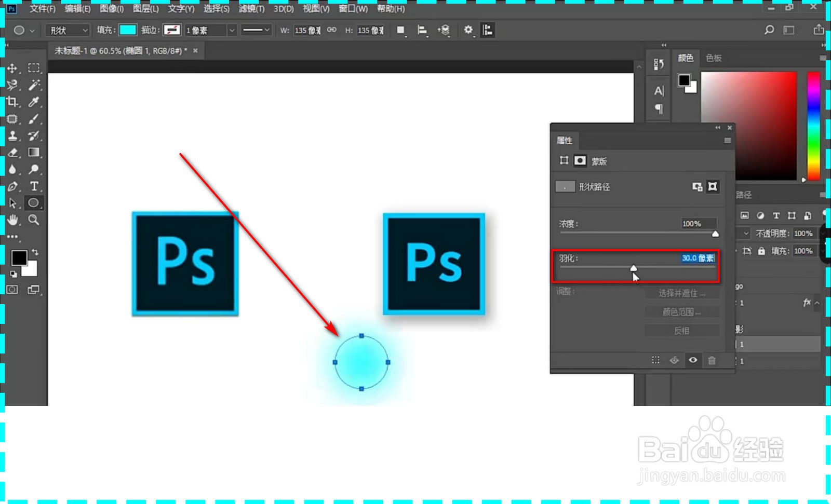Select the Type tool
Screen dimensions: 831x504
tap(34, 186)
